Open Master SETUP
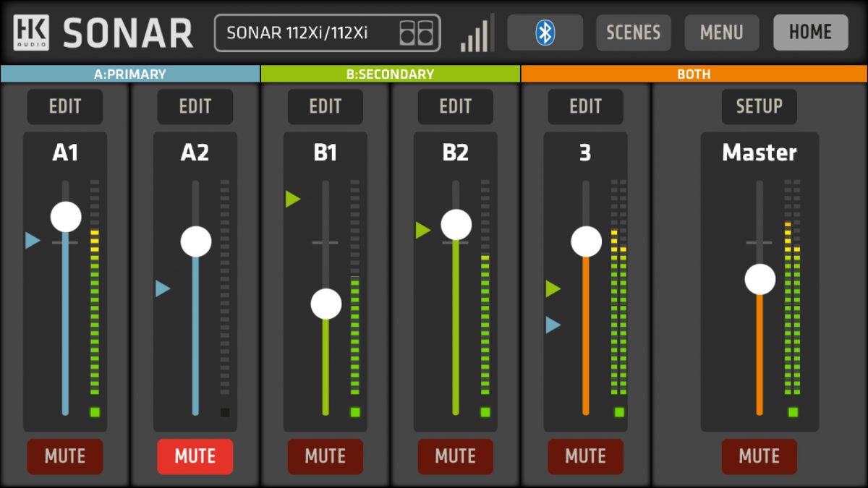 click(x=759, y=106)
